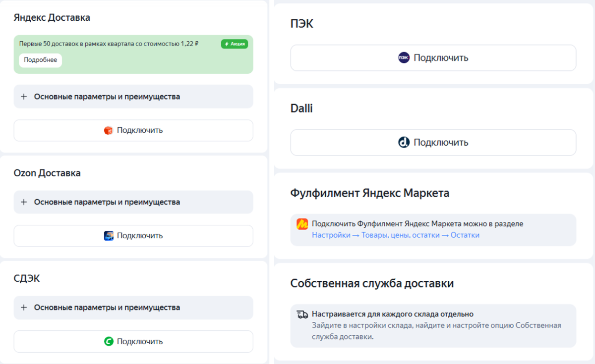The width and height of the screenshot is (595, 364).
Task: Connect Dalli via Подключить button
Action: pos(433,143)
